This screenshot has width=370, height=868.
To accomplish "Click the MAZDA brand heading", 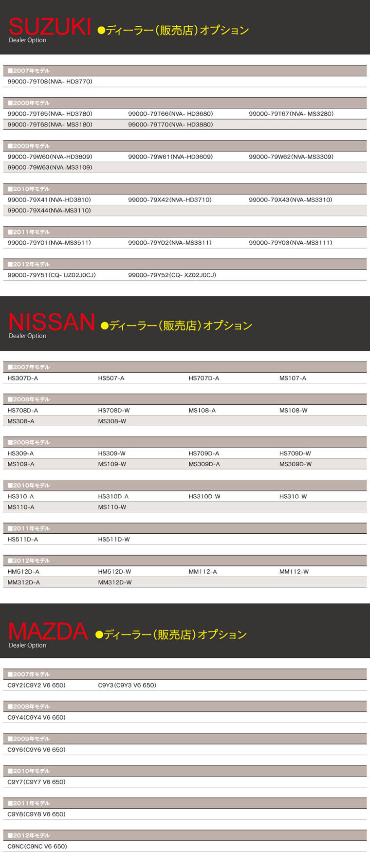I will tap(48, 632).
